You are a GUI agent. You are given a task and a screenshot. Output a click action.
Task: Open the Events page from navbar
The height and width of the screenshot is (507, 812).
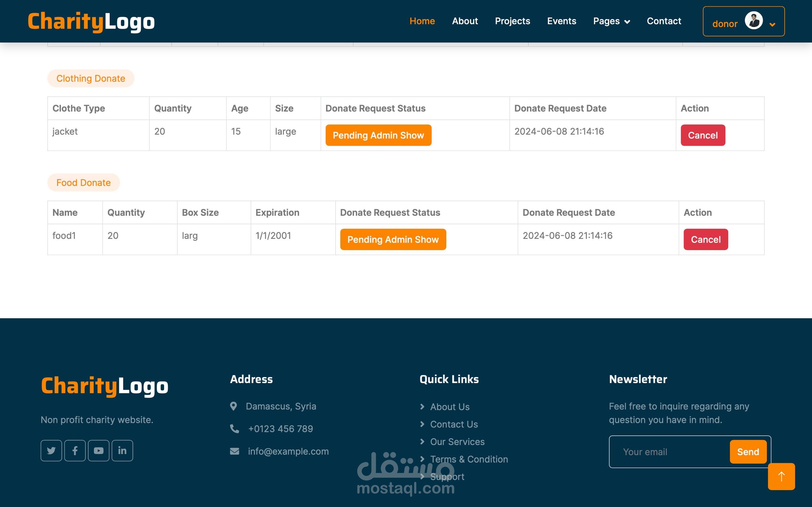(x=561, y=21)
